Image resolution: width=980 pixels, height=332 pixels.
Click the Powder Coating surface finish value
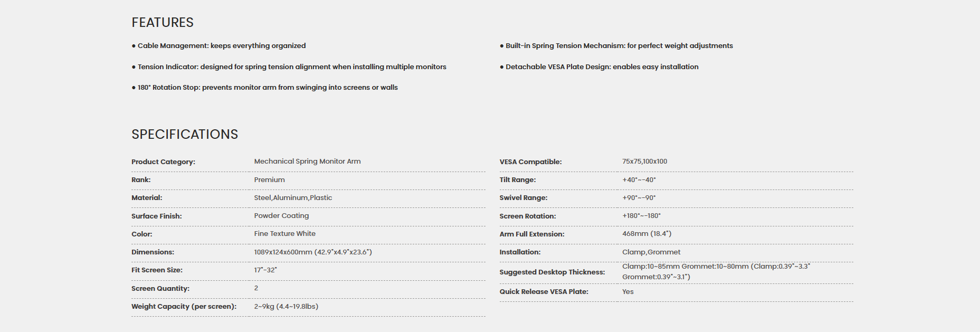point(281,216)
